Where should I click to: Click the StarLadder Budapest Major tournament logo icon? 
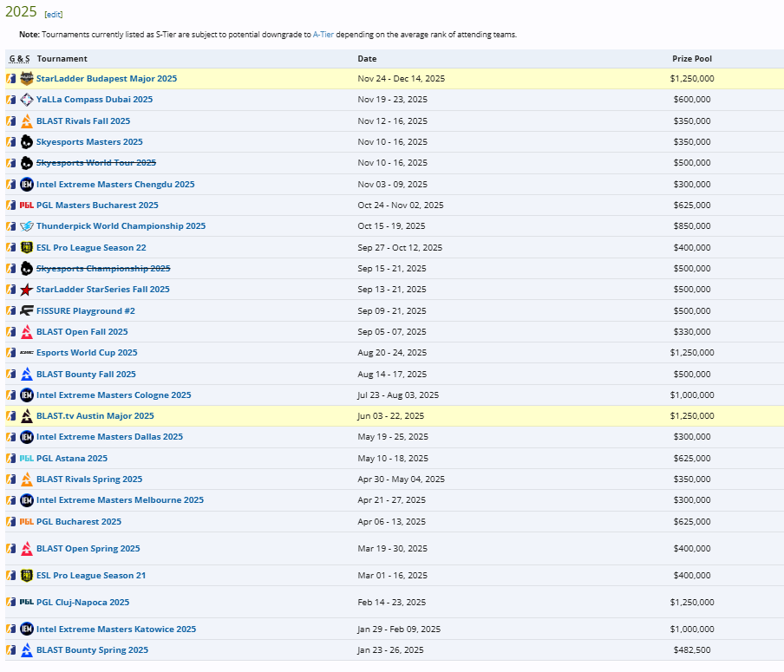point(27,79)
